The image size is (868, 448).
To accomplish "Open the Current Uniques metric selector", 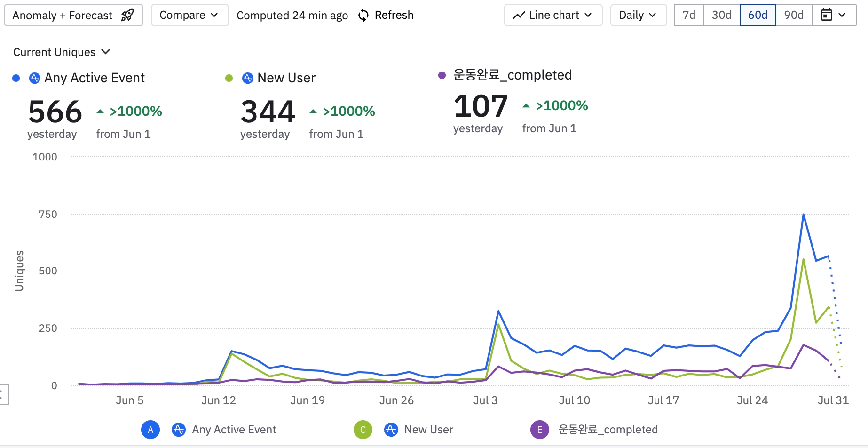I will (62, 52).
